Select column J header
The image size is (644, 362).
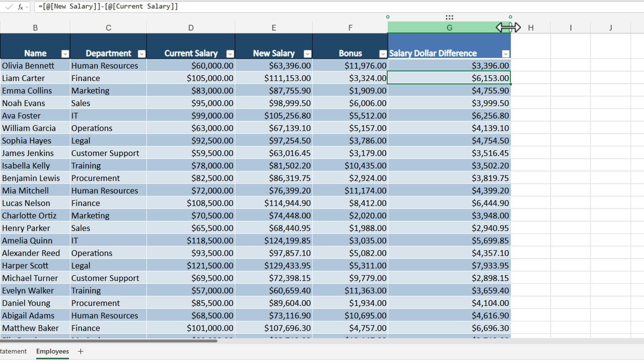coord(611,27)
